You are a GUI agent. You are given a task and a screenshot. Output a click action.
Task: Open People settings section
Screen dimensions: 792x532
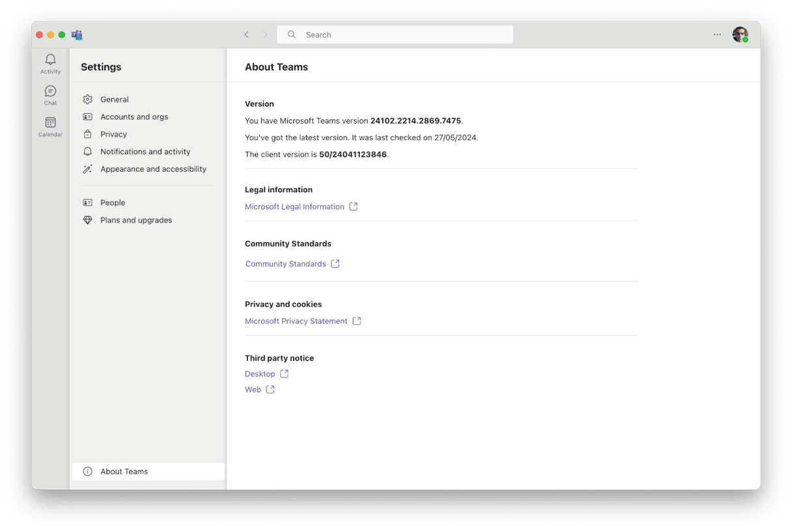click(113, 203)
